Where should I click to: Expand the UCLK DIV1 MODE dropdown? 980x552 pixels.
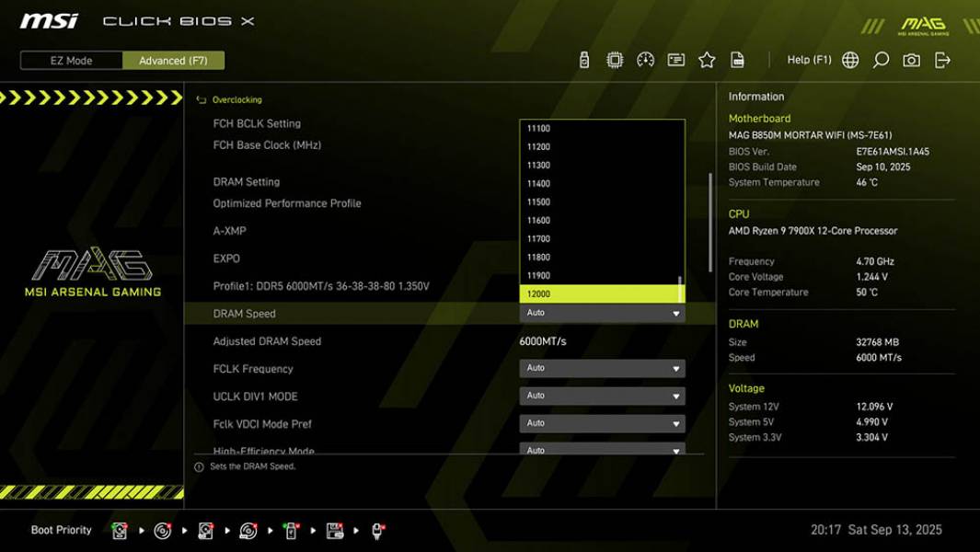pyautogui.click(x=602, y=396)
